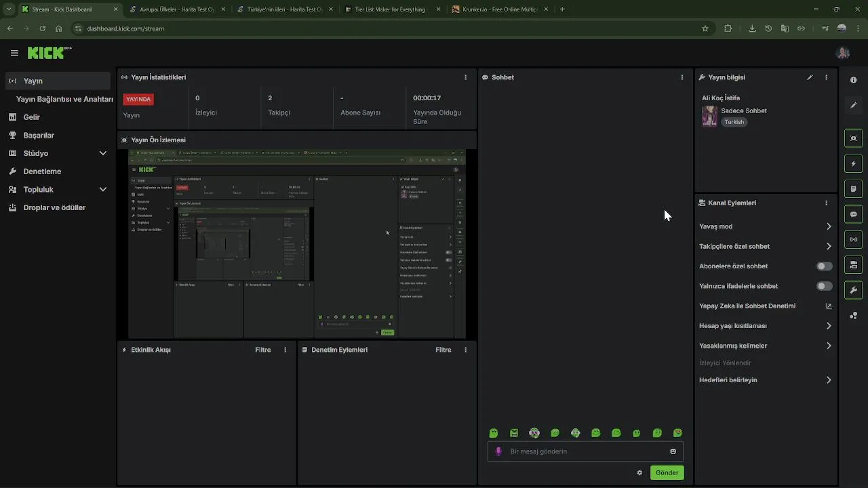
Task: Click the stream category thumbnail image
Action: click(709, 116)
